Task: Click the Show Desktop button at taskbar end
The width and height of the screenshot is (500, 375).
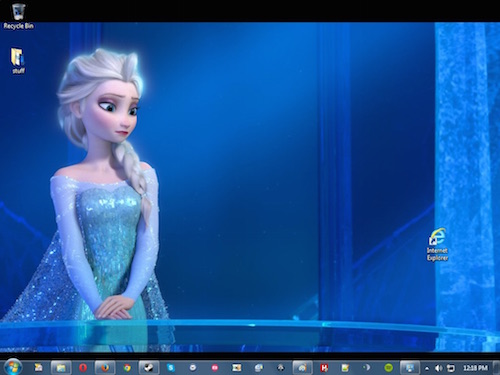Action: click(496, 368)
